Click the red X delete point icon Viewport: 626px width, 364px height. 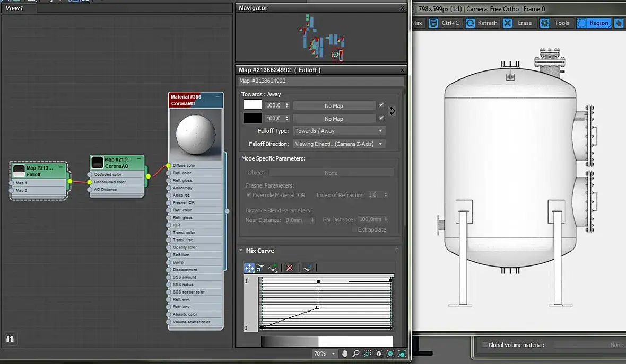[x=290, y=268]
